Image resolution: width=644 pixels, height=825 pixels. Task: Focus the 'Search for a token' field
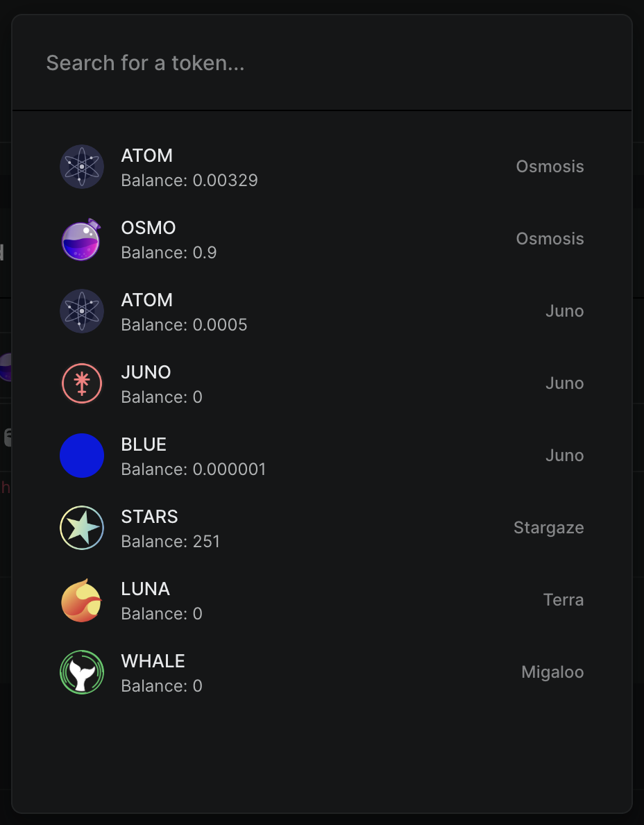coord(322,63)
